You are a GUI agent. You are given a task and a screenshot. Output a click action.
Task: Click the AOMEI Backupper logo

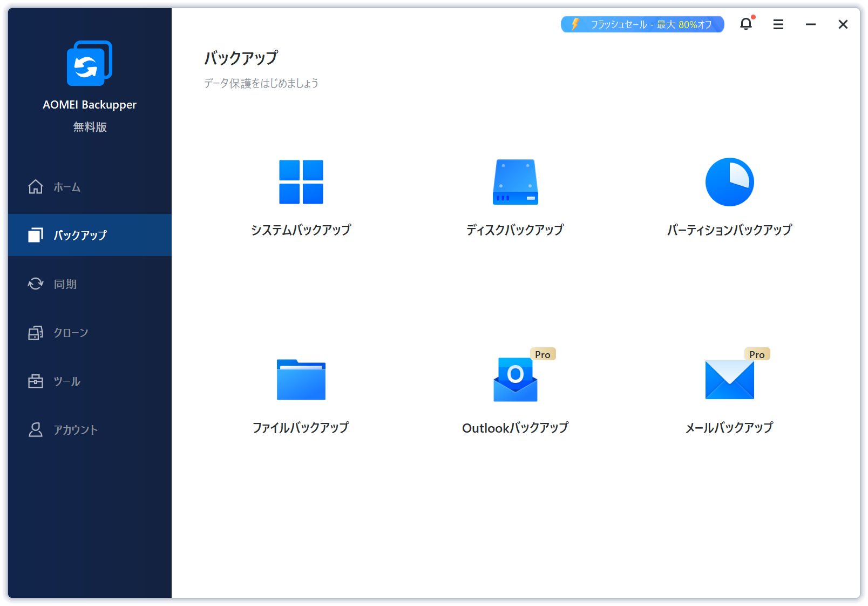[90, 63]
